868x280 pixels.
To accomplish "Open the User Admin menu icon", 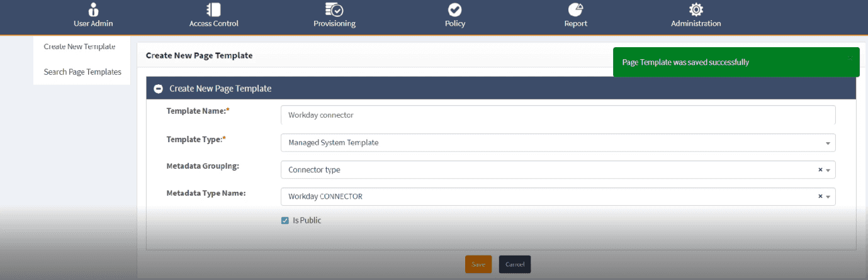I will click(x=93, y=10).
